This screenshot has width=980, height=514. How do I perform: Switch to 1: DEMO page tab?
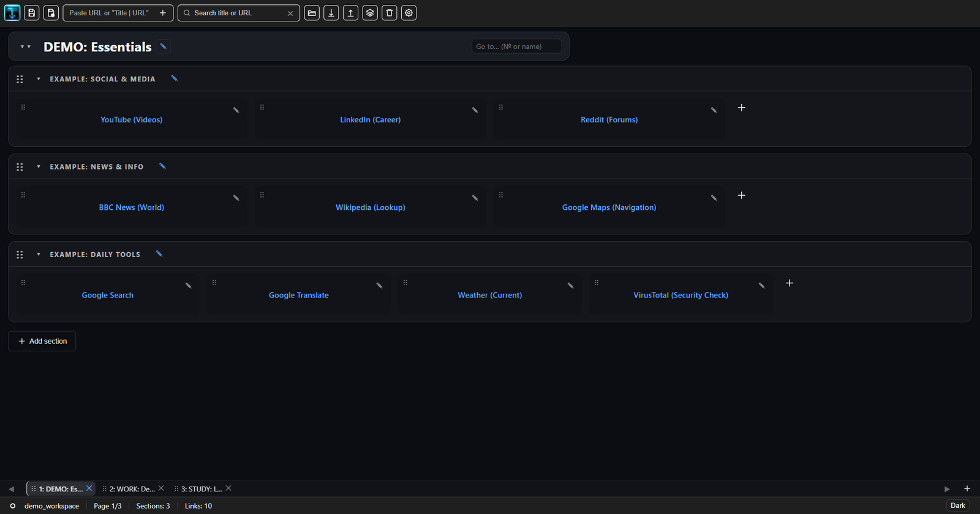coord(61,489)
